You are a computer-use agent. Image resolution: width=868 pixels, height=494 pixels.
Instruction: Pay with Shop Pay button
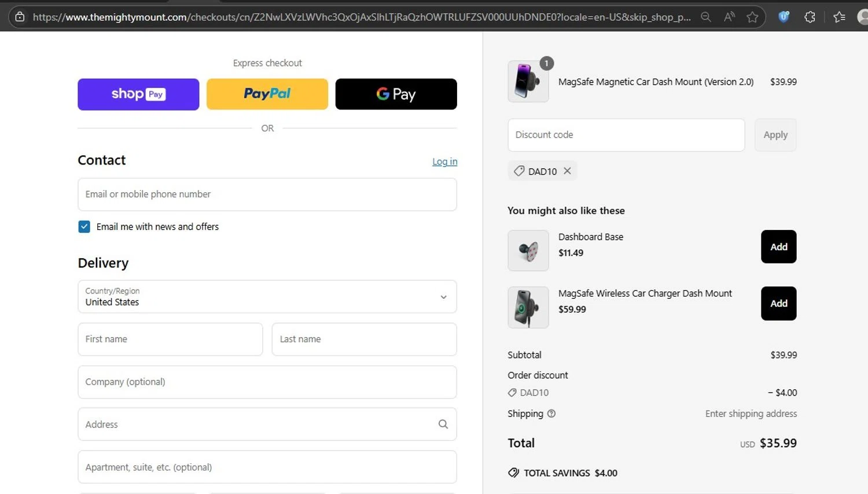pos(138,94)
